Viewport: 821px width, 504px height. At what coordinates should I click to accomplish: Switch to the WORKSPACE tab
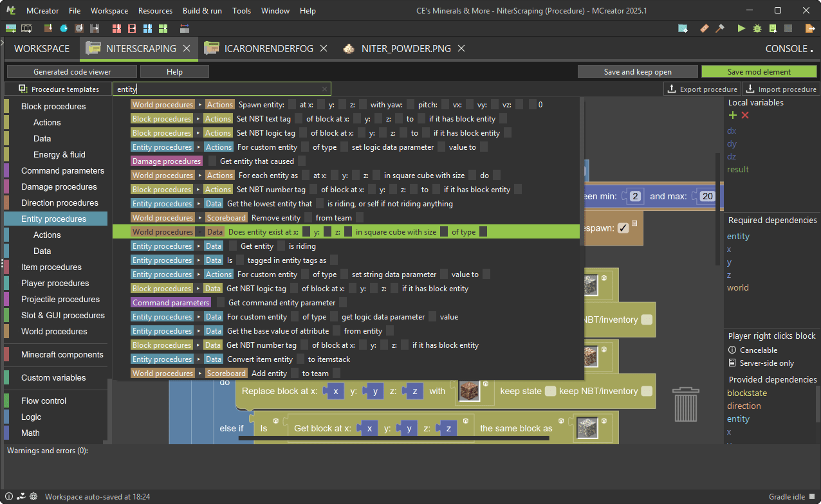[x=42, y=48]
